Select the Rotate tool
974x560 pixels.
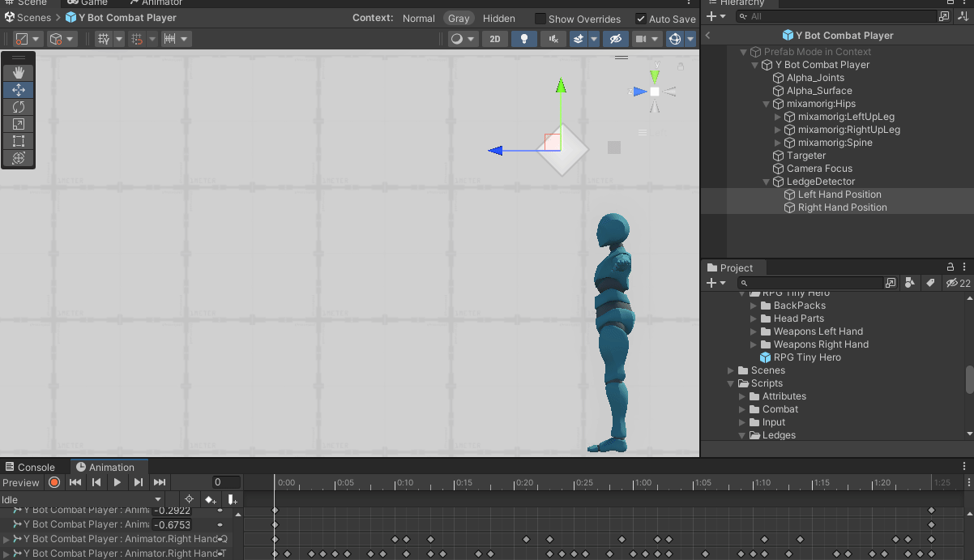[x=19, y=107]
